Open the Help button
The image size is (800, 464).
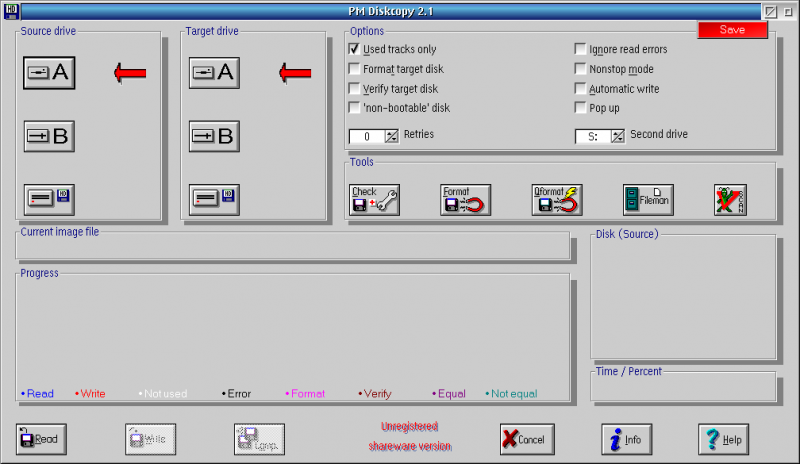723,439
